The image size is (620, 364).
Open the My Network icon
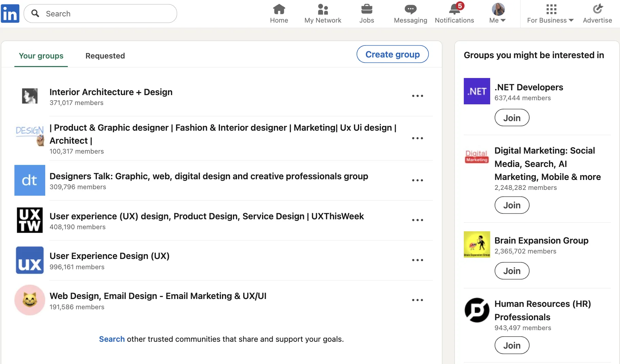click(322, 10)
